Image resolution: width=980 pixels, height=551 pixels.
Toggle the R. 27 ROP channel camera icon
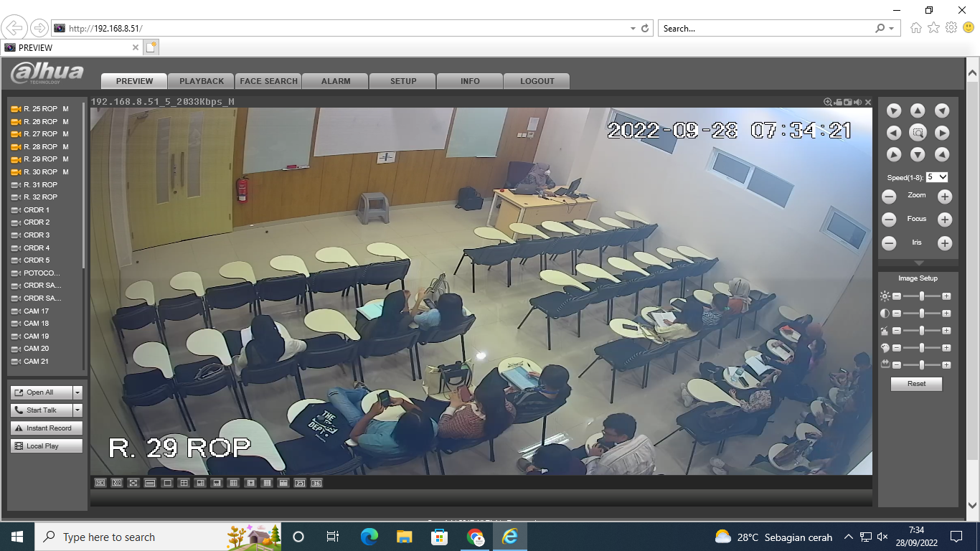pos(16,134)
